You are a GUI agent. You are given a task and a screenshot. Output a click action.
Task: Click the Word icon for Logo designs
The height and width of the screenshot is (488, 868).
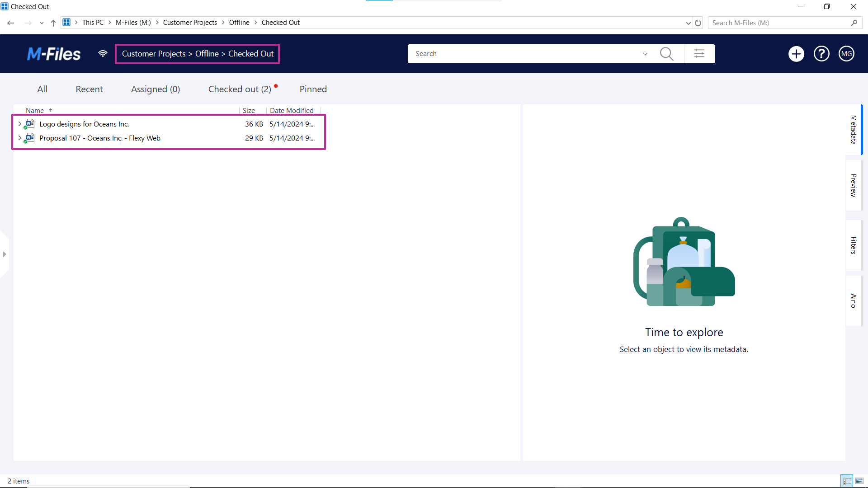tap(29, 124)
